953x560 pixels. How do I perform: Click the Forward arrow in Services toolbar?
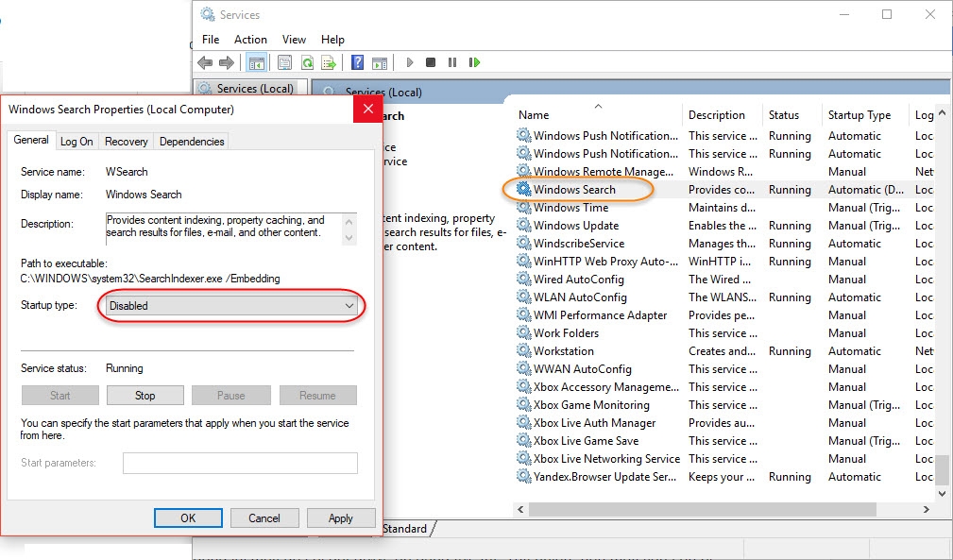227,62
